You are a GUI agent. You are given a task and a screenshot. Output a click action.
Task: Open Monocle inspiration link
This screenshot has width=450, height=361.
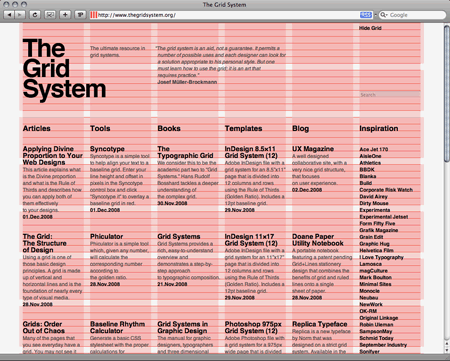(x=369, y=291)
